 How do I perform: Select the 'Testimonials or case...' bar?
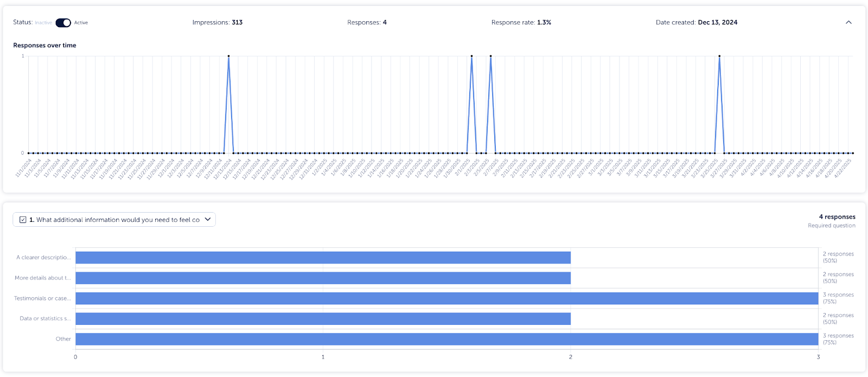(446, 298)
